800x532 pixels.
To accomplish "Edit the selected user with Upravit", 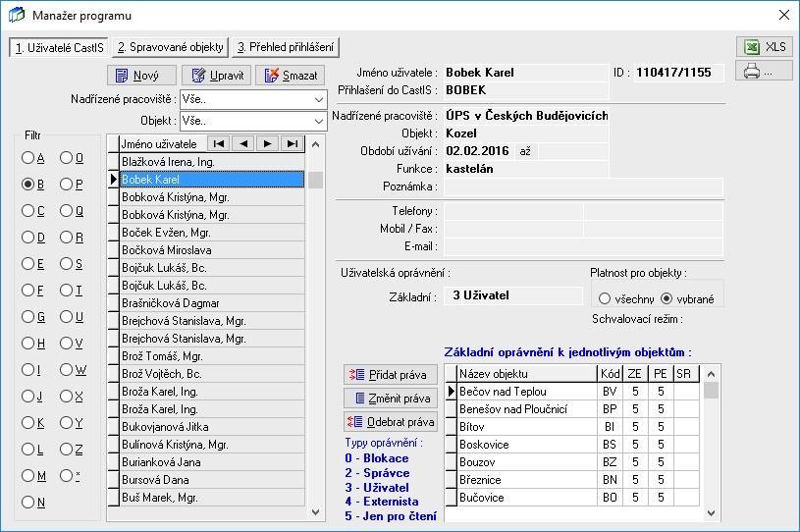I will pos(216,76).
